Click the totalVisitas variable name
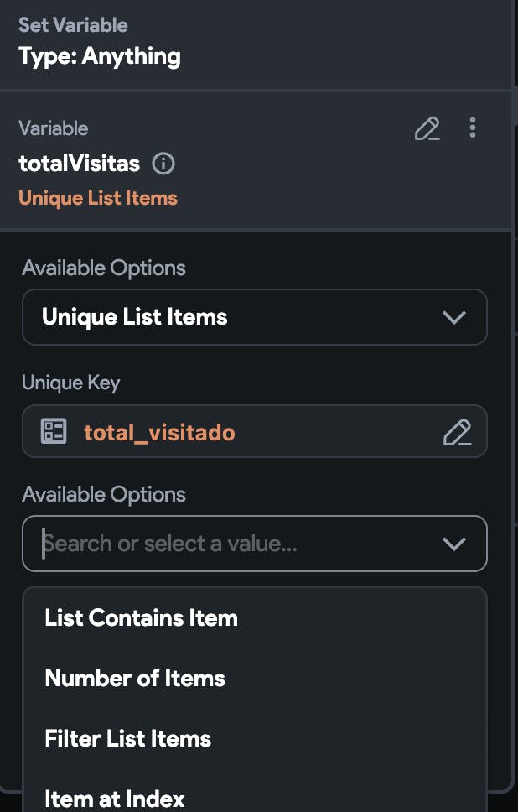 pos(79,163)
